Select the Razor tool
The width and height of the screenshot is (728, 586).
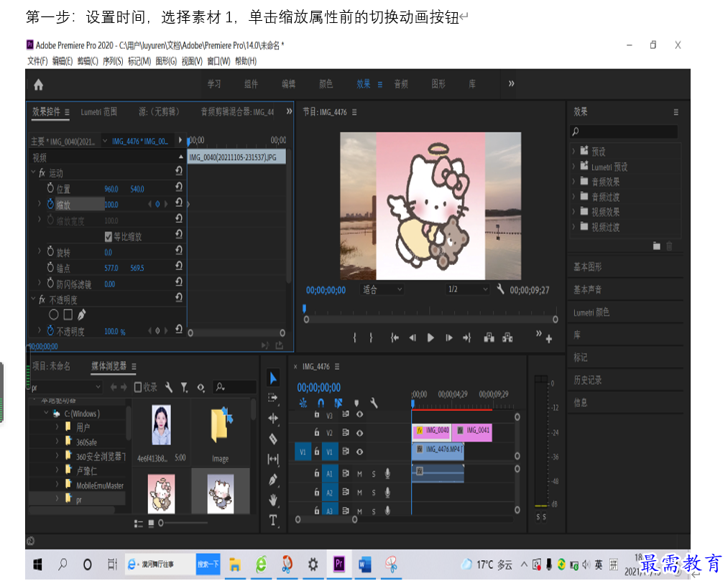[273, 439]
